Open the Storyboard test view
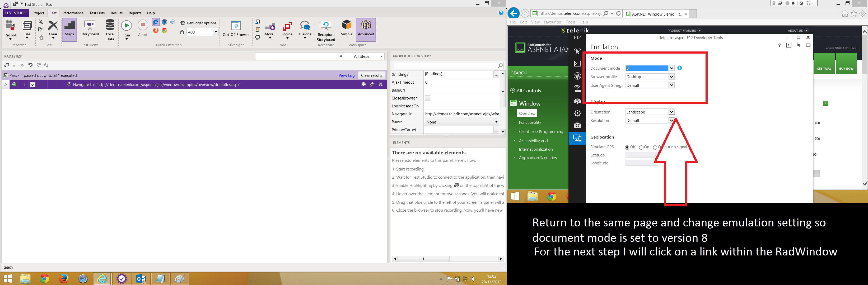 [90, 28]
